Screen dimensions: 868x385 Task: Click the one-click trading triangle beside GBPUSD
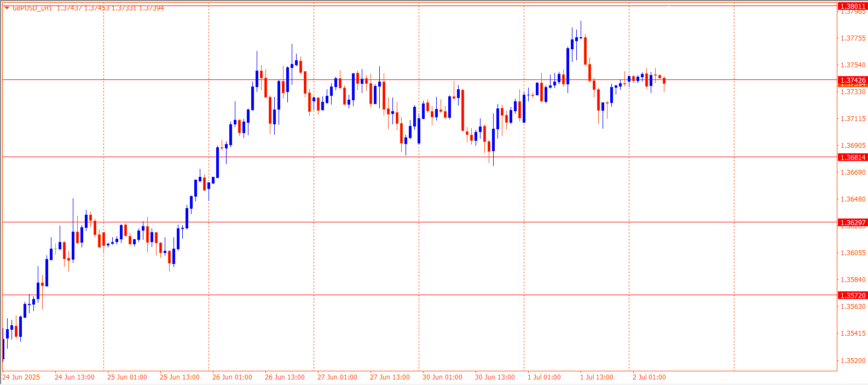(x=7, y=8)
